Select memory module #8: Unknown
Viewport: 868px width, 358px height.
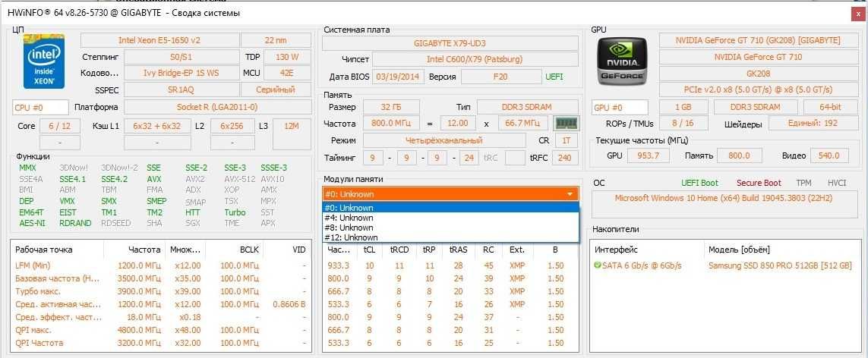coord(450,228)
